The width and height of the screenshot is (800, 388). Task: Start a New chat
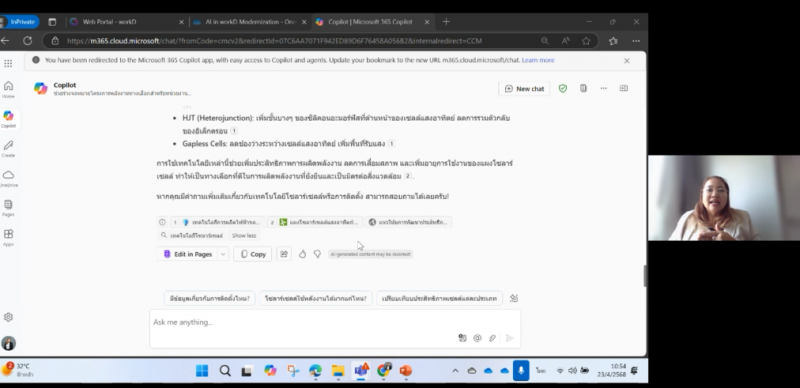coord(524,88)
